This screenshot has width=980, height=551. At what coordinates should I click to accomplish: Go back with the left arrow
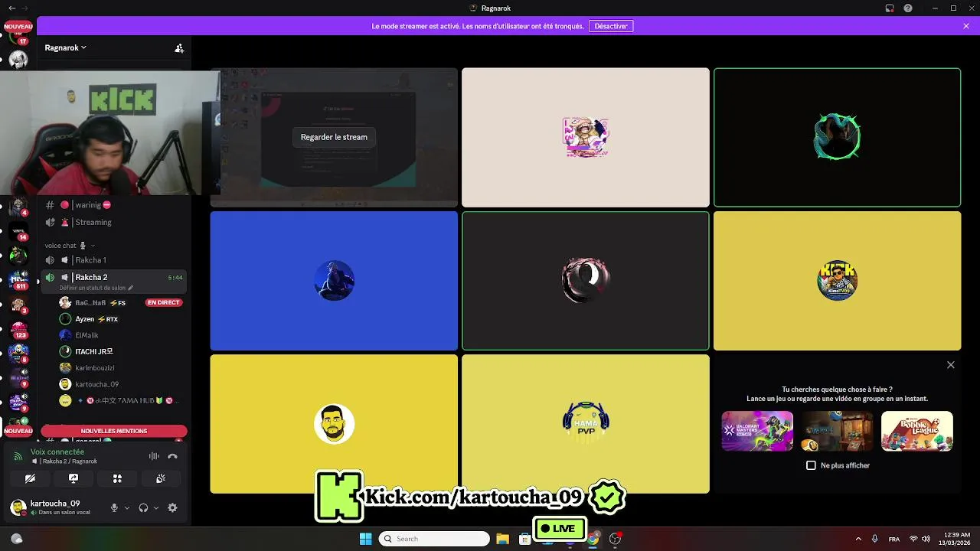(x=11, y=8)
